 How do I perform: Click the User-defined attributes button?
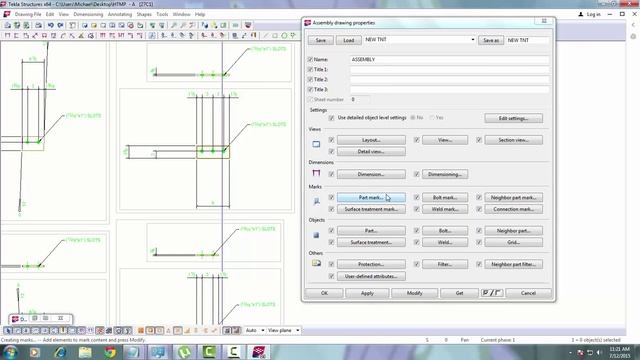point(371,276)
